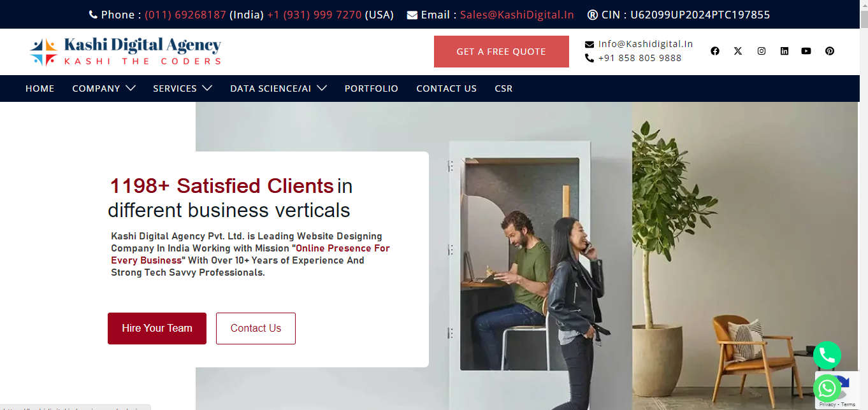Expand the COMPANY dropdown menu
This screenshot has height=410, width=868.
104,88
